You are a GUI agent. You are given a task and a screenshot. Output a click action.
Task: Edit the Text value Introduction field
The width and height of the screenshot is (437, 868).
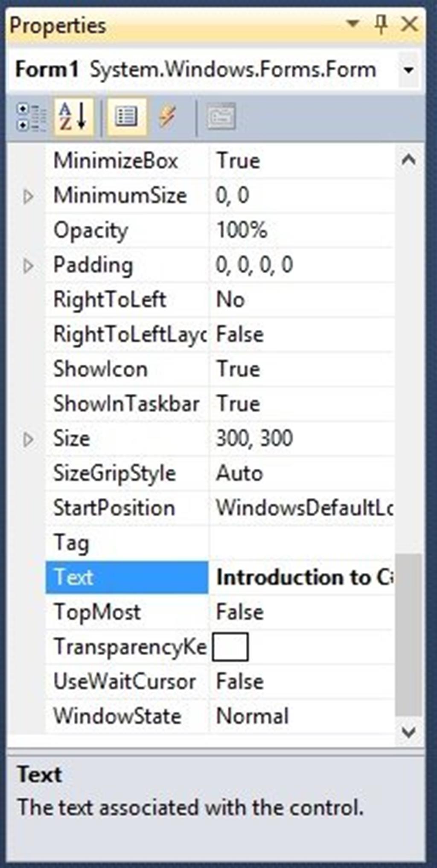[x=304, y=578]
